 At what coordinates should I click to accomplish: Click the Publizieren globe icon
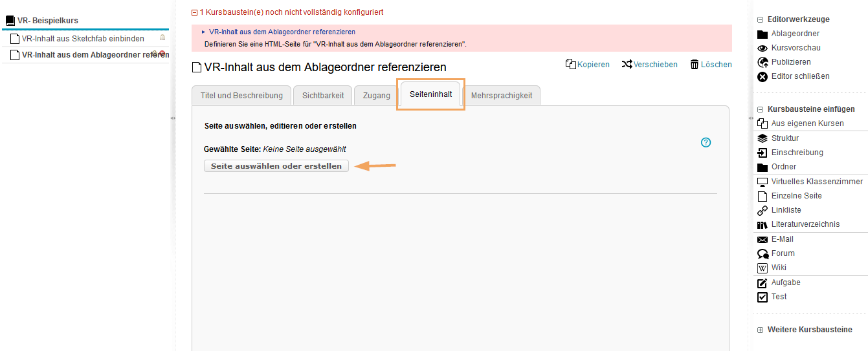(762, 63)
